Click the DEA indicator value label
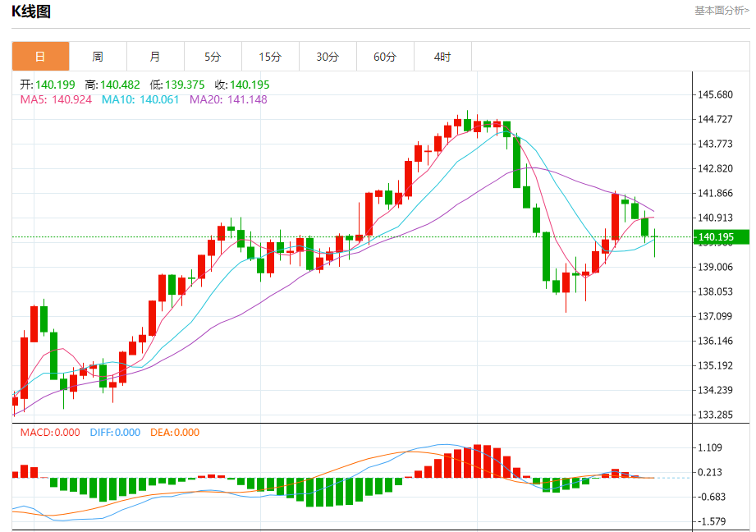Viewport: 756px width, 532px height. (x=175, y=433)
